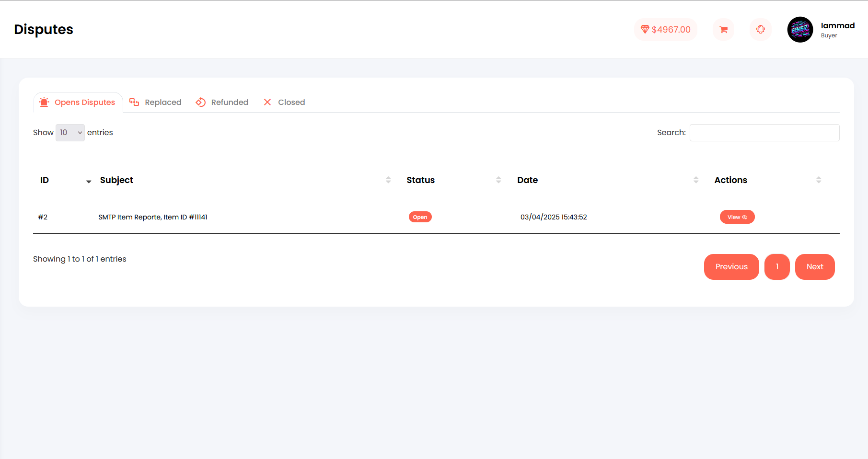This screenshot has height=459, width=868.
Task: Sort by Subject column sort icon
Action: [x=388, y=180]
